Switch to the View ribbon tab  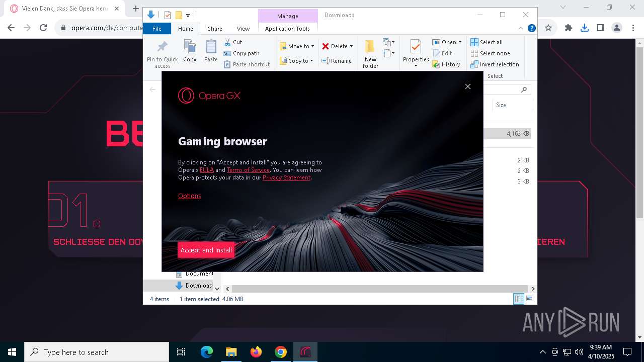[243, 29]
